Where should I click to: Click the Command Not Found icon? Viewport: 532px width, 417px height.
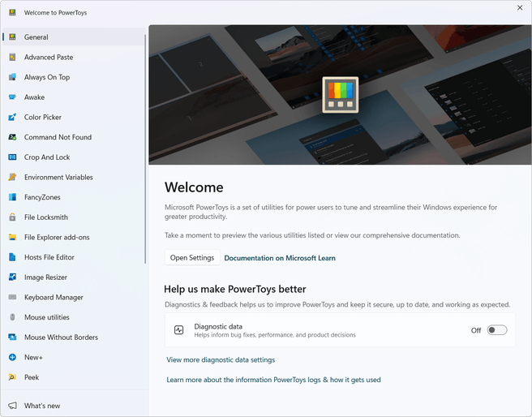pos(12,137)
